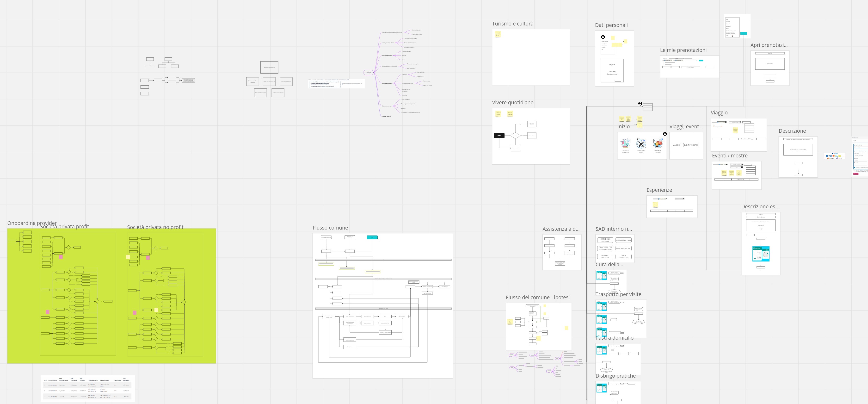Click the Assistenza a domicilio illustration in Inizio
Image resolution: width=868 pixels, height=404 pixels.
pyautogui.click(x=625, y=143)
